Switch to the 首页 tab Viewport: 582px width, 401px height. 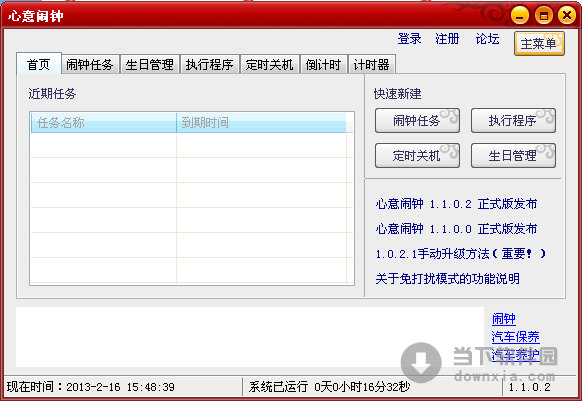click(x=39, y=64)
